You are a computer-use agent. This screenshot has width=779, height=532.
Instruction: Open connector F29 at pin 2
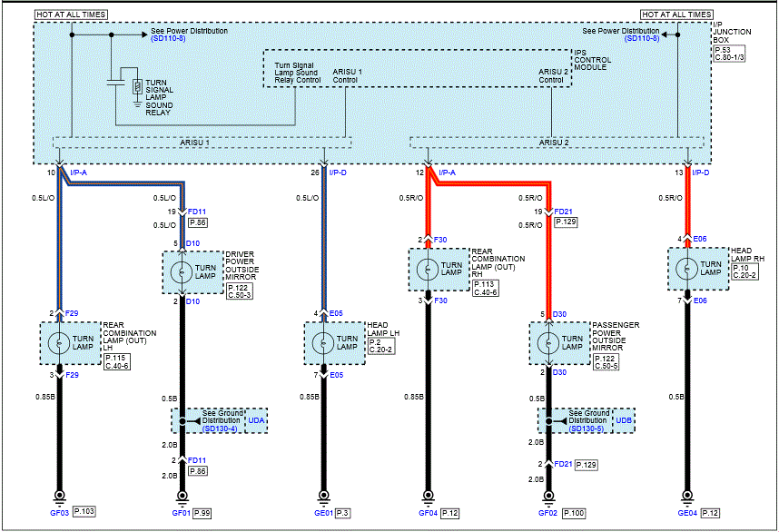point(72,313)
